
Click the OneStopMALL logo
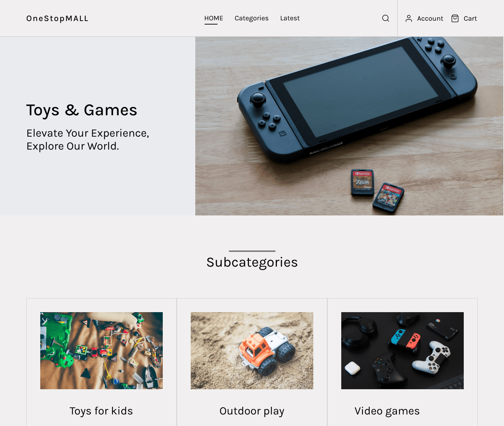(x=57, y=19)
